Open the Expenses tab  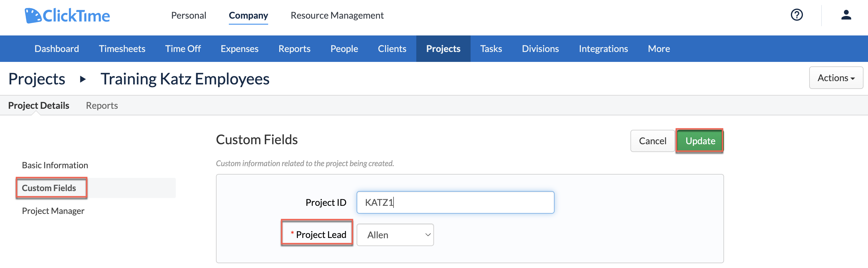coord(239,49)
